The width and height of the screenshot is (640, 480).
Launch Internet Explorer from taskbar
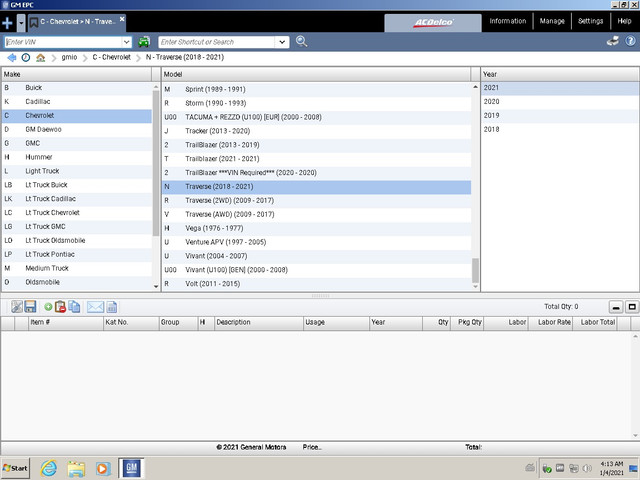tap(49, 468)
